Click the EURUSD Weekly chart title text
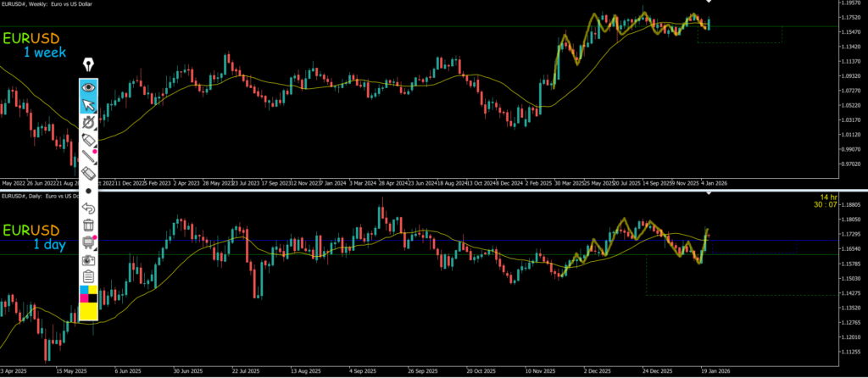Screen dimensions: 868x378 [x=47, y=4]
